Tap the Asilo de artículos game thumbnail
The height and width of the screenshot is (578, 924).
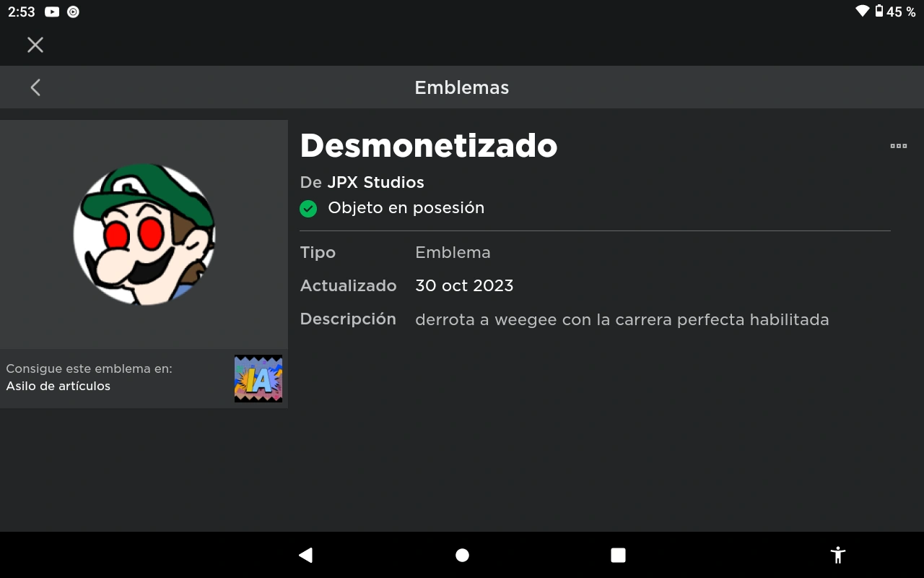(x=258, y=379)
